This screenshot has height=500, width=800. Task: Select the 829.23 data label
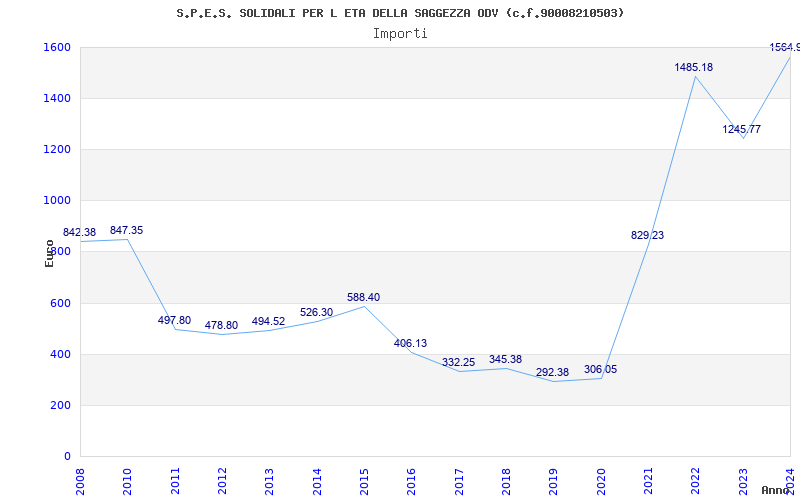647,235
